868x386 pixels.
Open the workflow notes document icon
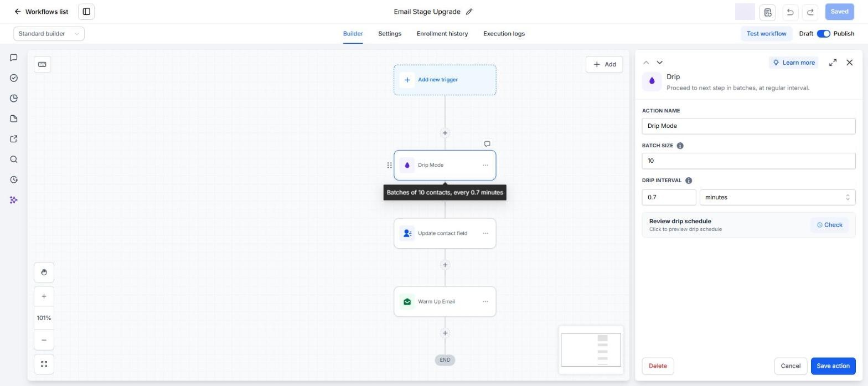coord(768,12)
